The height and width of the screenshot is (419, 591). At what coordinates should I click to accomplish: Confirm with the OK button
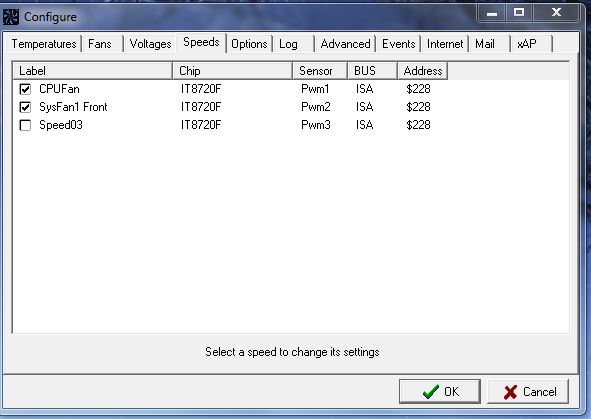pyautogui.click(x=440, y=392)
